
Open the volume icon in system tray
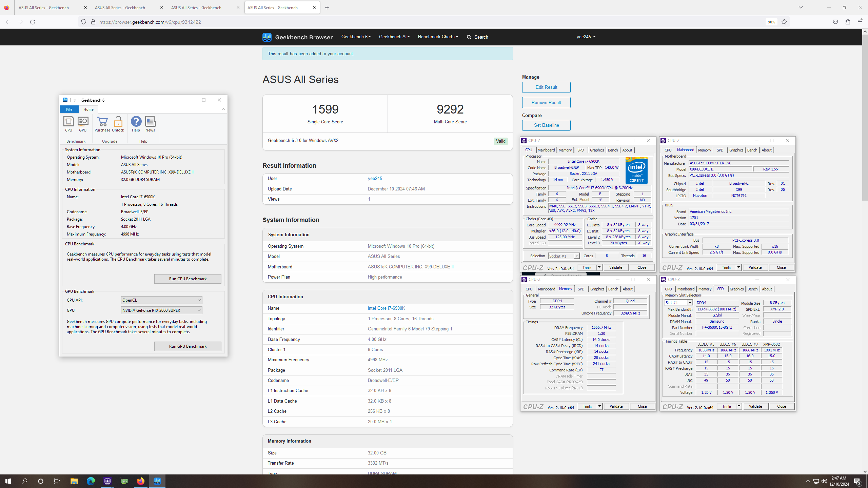[x=824, y=481]
